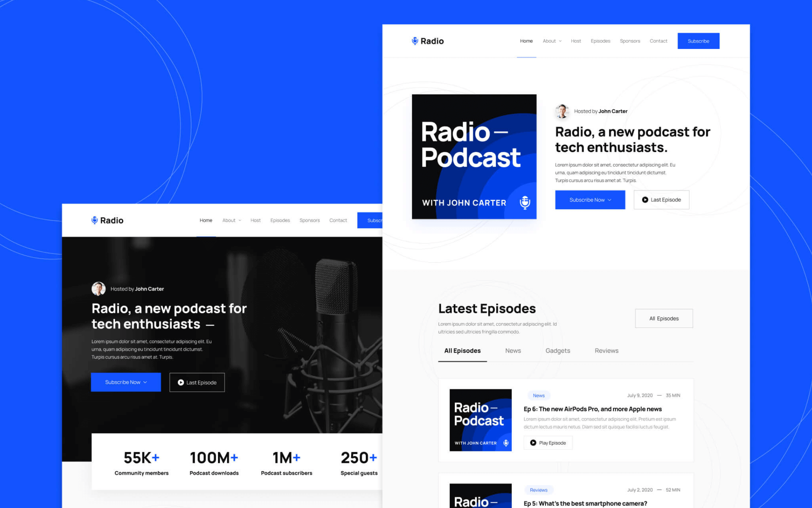The height and width of the screenshot is (508, 812).
Task: Click Subscribe button in the white mockup header
Action: click(x=698, y=41)
